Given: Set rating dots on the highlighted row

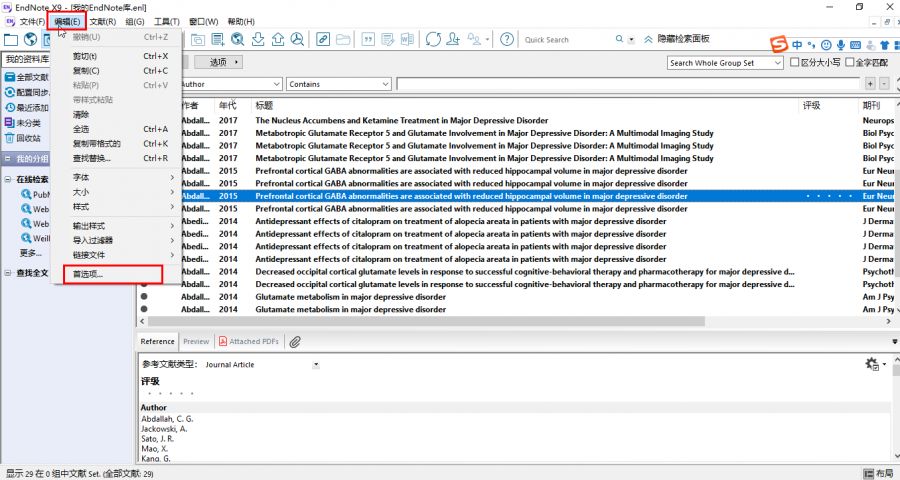Looking at the screenshot, I should [x=829, y=196].
